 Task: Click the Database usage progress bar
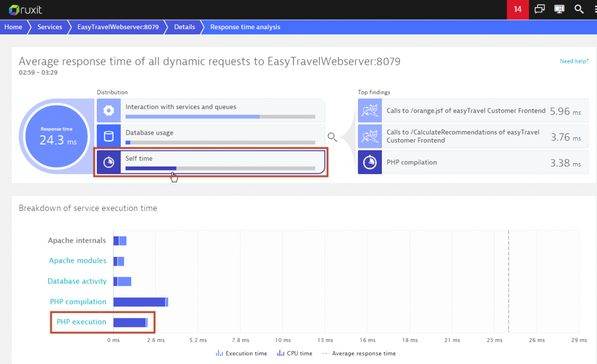220,143
